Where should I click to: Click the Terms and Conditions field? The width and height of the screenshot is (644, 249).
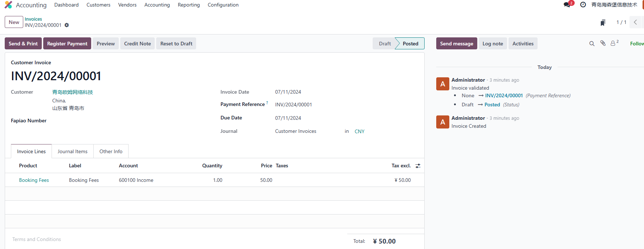tap(37, 239)
